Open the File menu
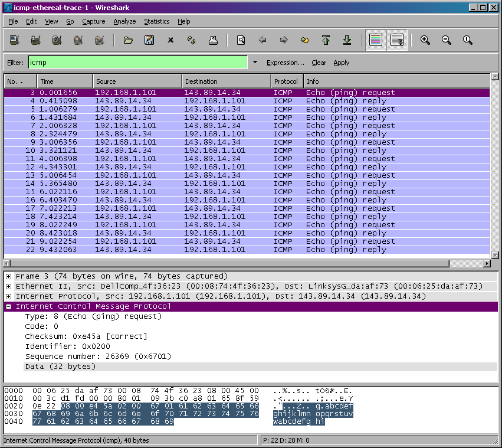This screenshot has height=448, width=502. point(13,21)
